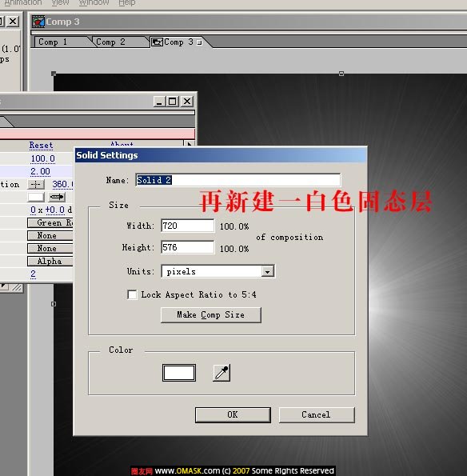
Task: Click the Comp 3 tab small square icon
Action: point(199,42)
